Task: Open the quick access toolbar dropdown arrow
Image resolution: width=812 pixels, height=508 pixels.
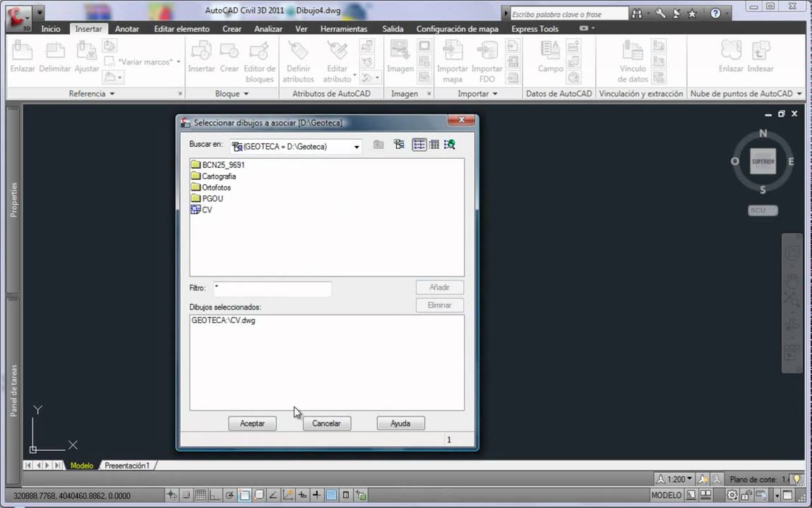Action: coord(40,11)
